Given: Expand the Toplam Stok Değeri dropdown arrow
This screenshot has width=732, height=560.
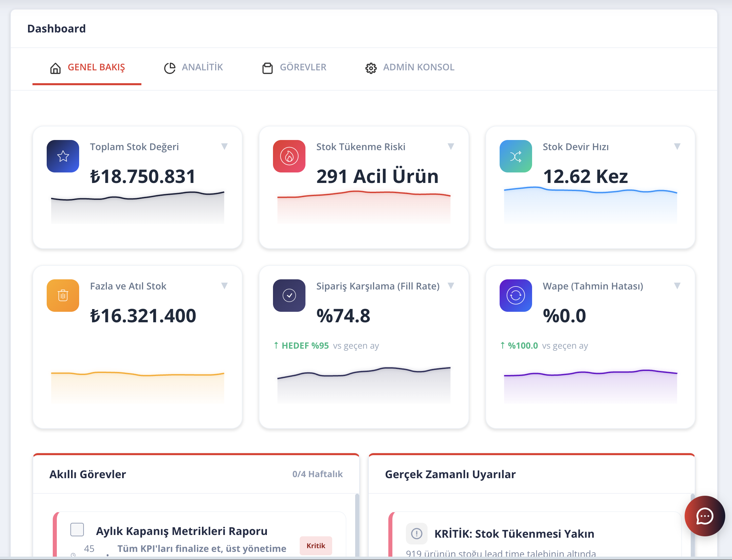Looking at the screenshot, I should point(224,146).
